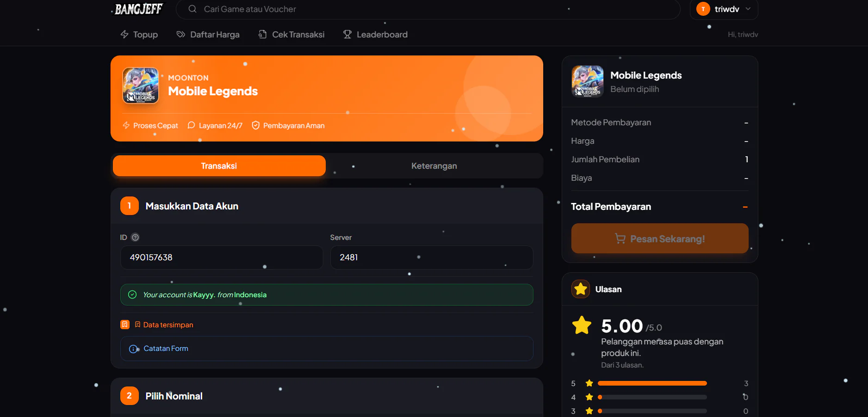Click the Pesan Sekarang! button
868x417 pixels.
tap(660, 239)
